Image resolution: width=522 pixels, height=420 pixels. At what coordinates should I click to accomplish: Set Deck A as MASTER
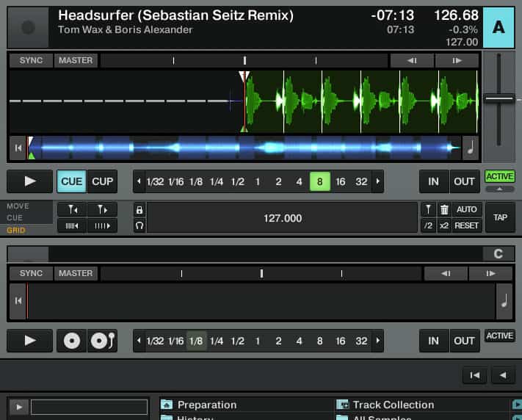[x=76, y=60]
